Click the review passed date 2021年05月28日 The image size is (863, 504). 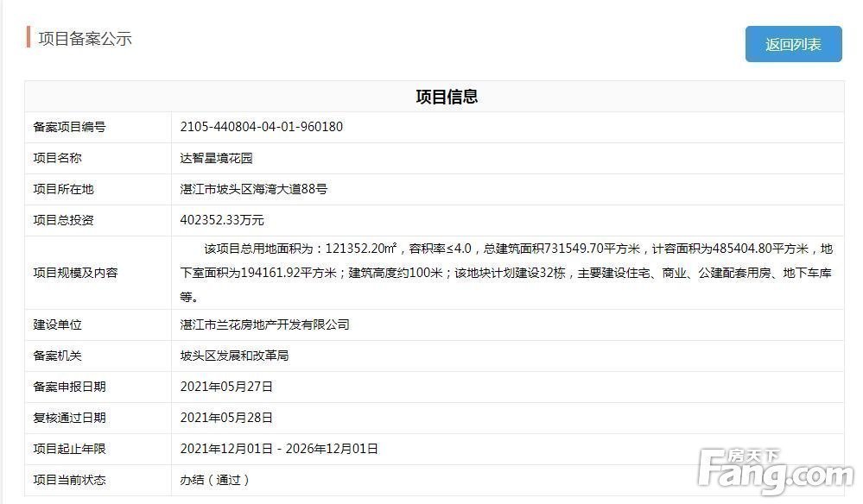(226, 418)
